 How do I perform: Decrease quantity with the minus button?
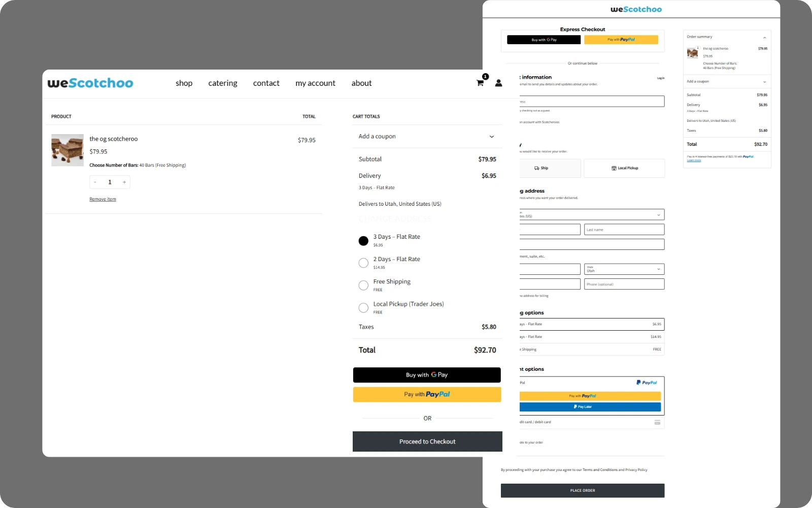click(95, 182)
